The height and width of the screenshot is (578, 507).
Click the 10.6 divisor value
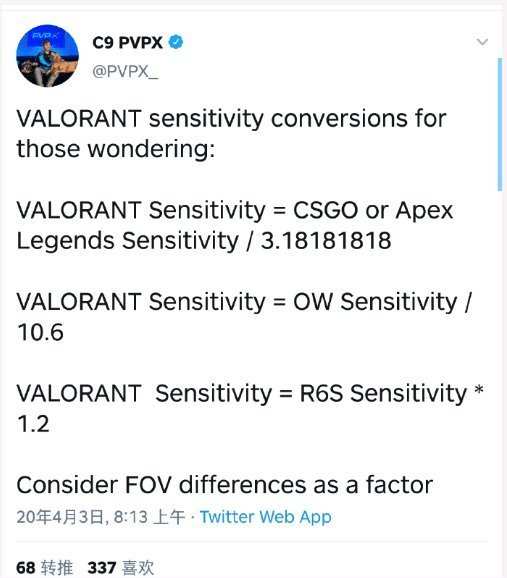tap(40, 332)
